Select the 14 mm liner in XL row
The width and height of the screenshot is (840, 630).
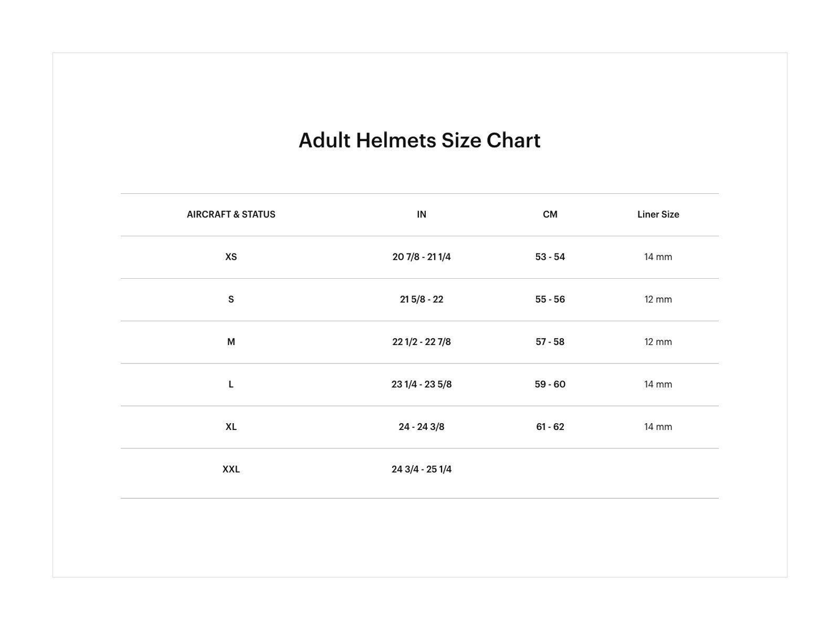658,427
